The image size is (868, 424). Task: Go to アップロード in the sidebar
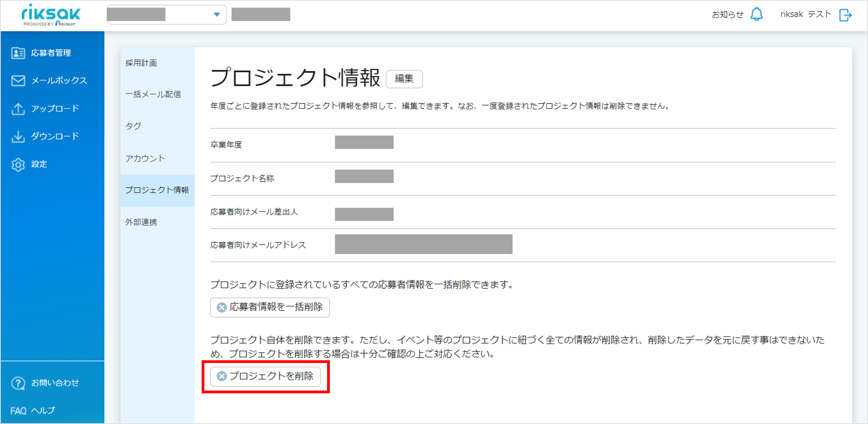[x=55, y=108]
